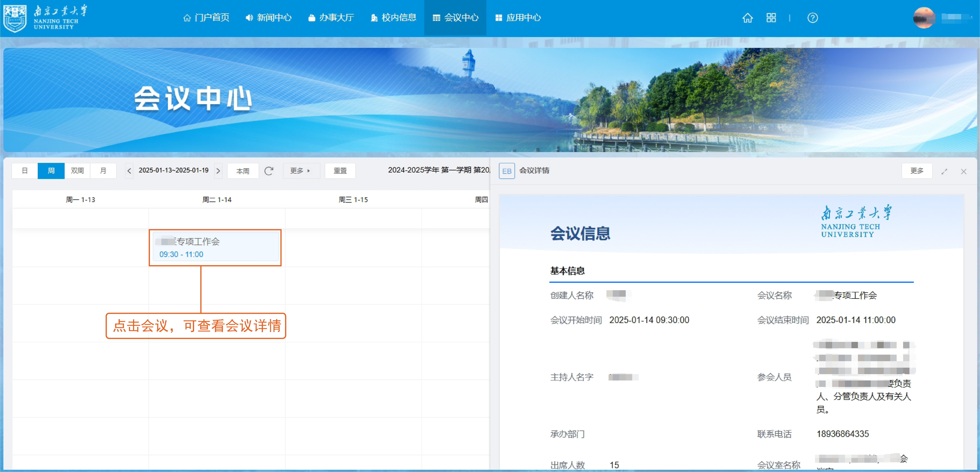Expand the meeting details panel to fullscreen

pos(944,172)
